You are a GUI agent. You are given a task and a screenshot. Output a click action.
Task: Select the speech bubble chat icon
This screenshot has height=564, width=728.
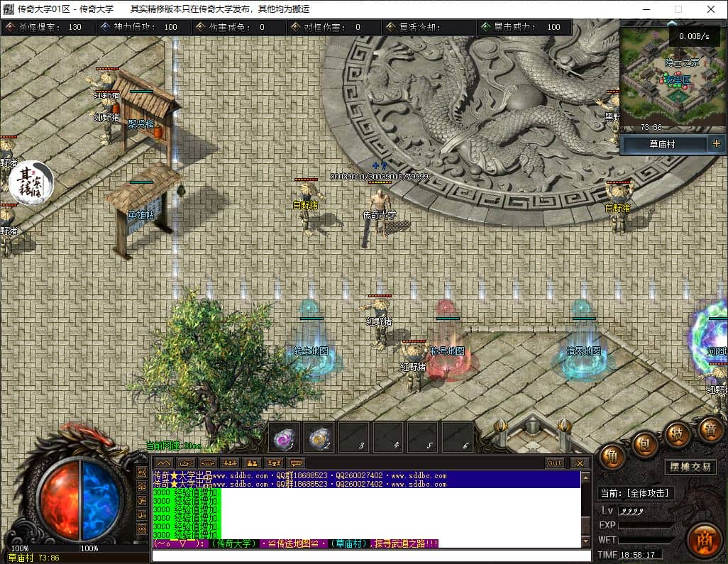pos(296,463)
